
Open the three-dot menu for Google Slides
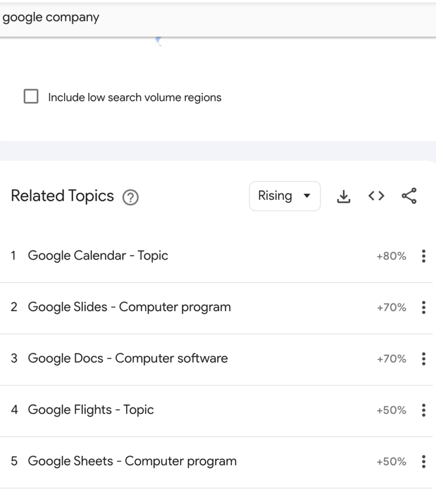pos(423,308)
